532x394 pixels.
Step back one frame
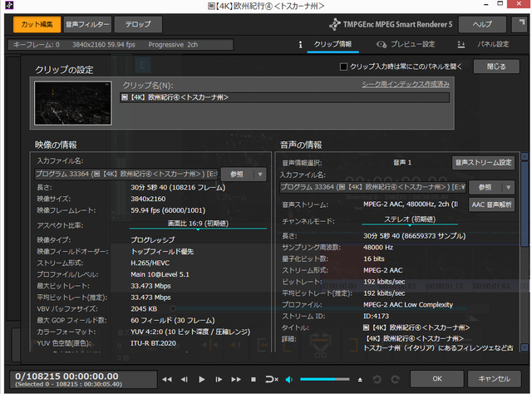(185, 379)
